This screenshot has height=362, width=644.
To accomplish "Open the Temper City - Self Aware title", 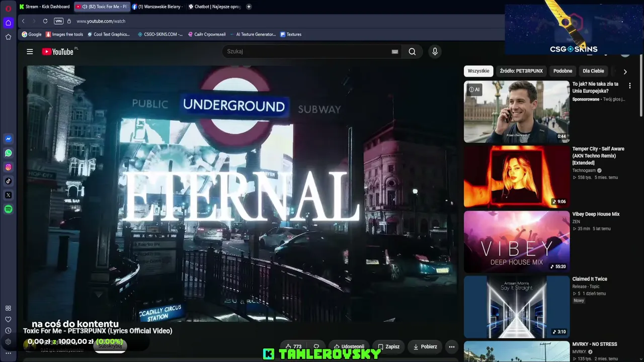I will [598, 156].
